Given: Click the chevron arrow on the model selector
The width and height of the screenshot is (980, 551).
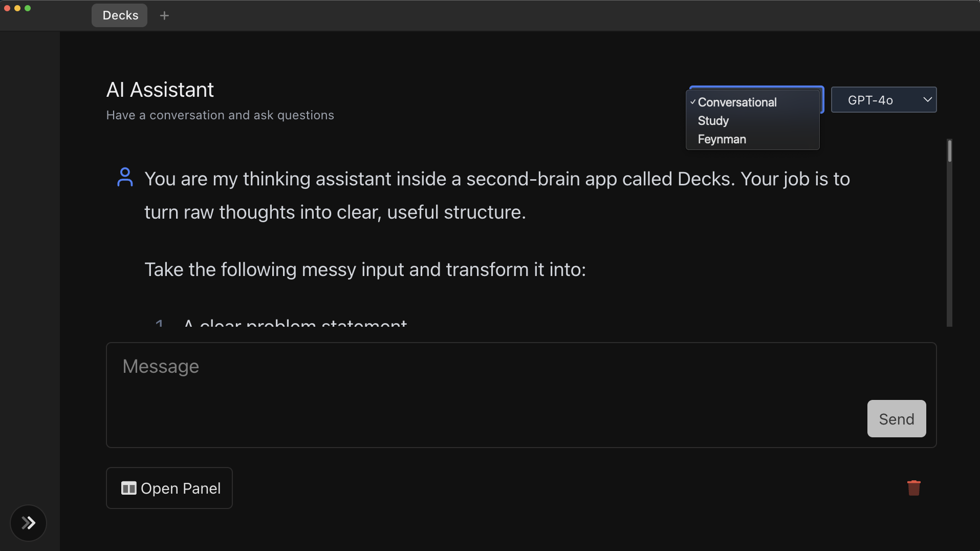Looking at the screenshot, I should [x=927, y=99].
